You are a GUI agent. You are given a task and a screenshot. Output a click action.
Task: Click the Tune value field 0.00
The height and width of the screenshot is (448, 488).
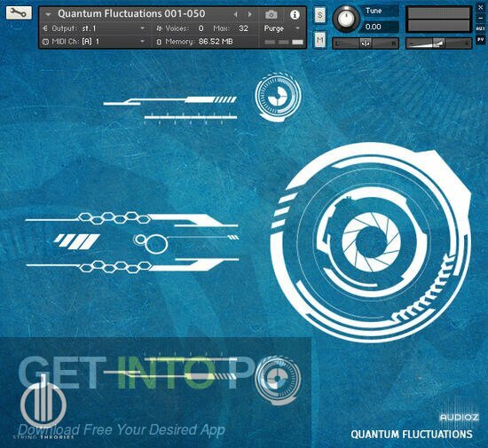click(380, 27)
